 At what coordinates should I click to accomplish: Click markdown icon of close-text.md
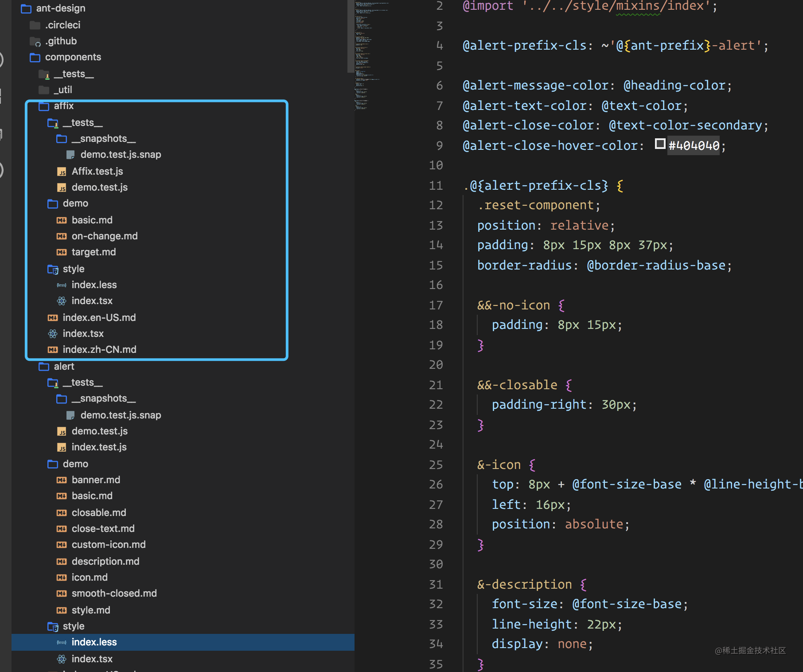click(x=62, y=529)
